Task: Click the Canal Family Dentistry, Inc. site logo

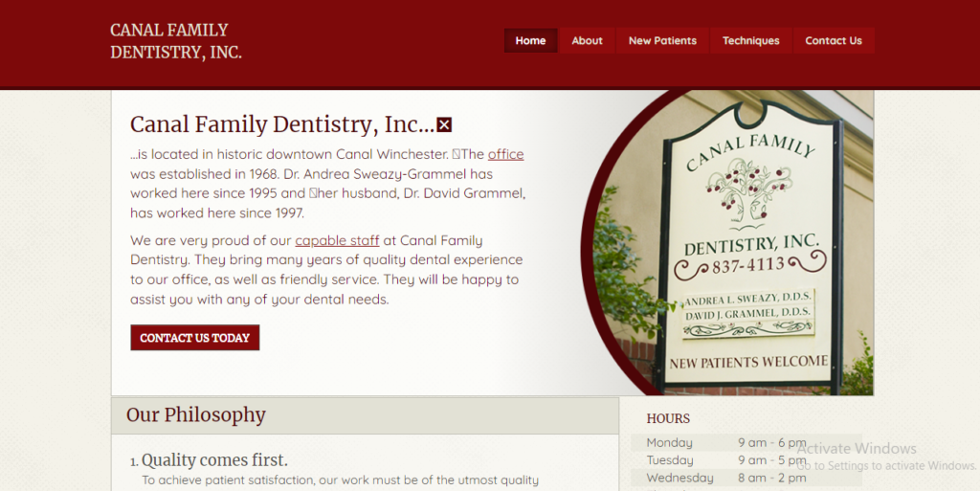Action: coord(176,41)
